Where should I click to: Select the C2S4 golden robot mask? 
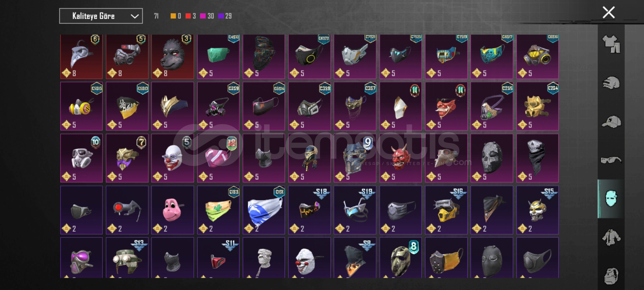537,106
